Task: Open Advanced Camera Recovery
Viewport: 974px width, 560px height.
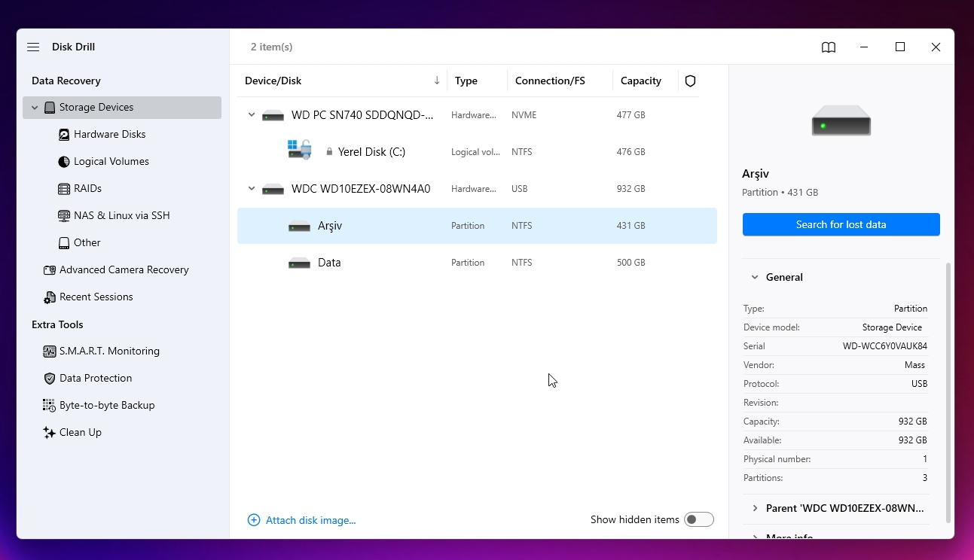Action: pos(124,270)
